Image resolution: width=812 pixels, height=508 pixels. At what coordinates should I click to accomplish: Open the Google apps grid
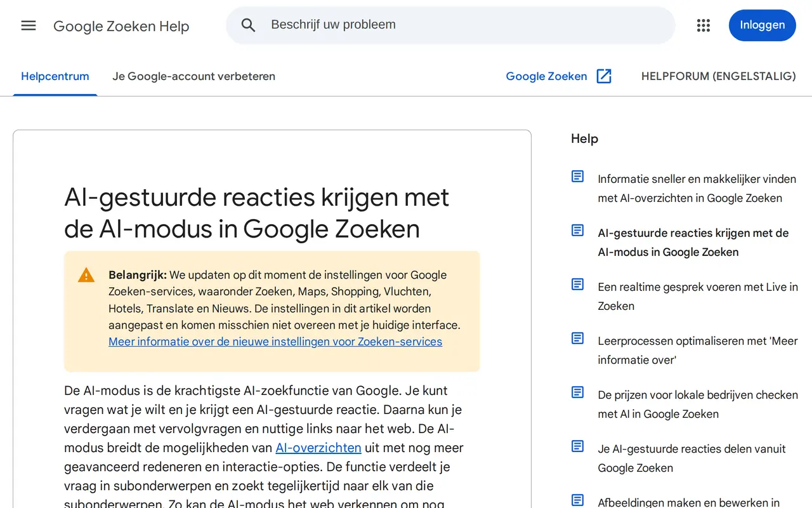704,25
